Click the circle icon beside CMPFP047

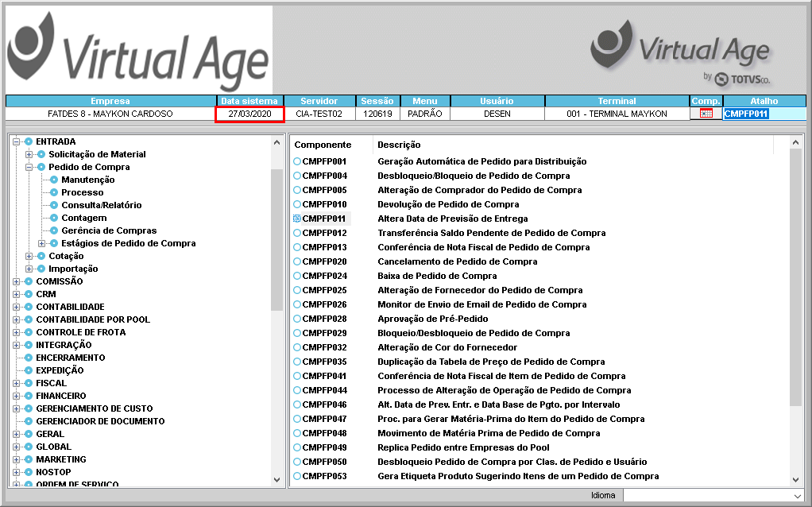tap(297, 419)
